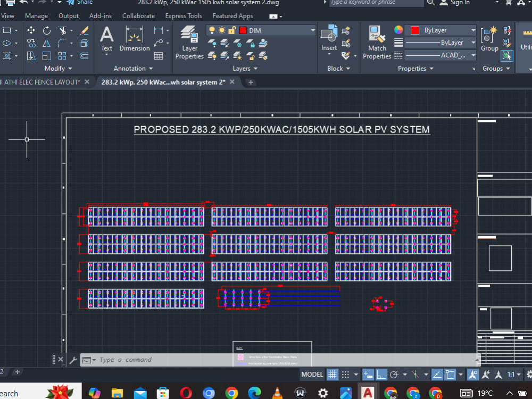The image size is (532, 399).
Task: Open the Output ribbon tab
Action: click(69, 16)
